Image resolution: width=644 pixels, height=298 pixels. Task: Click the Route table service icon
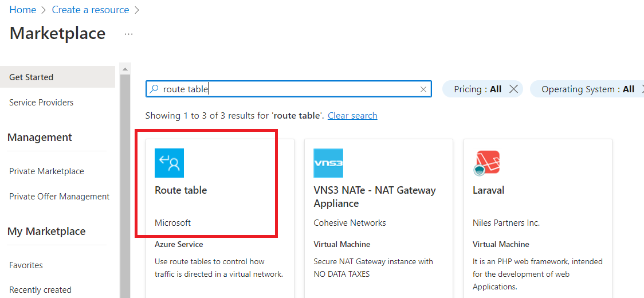(169, 163)
